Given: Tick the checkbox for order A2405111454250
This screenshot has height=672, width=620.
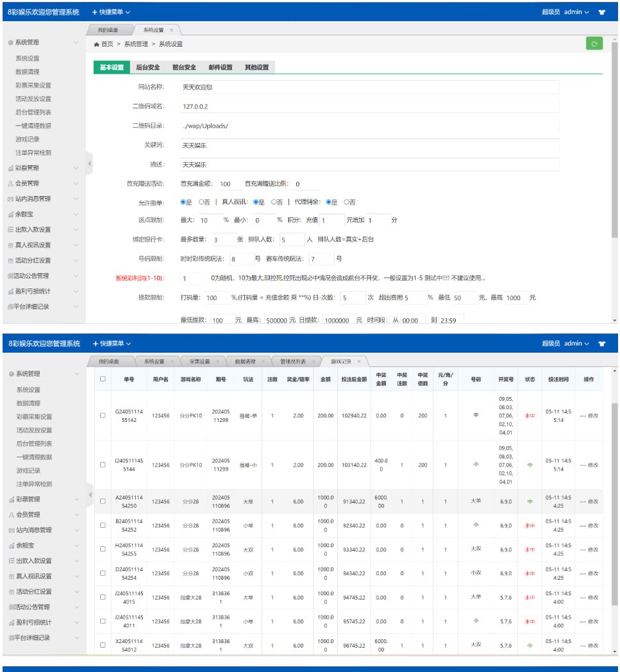Looking at the screenshot, I should (x=103, y=501).
